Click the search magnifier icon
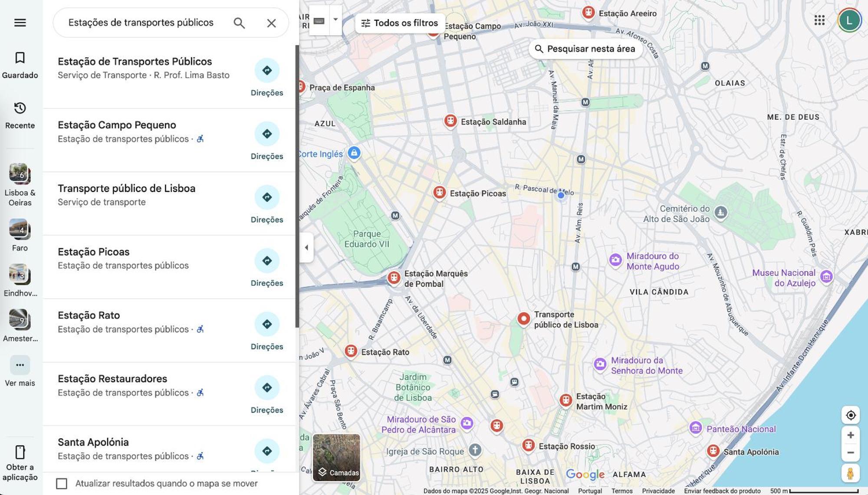This screenshot has width=868, height=495. click(239, 23)
